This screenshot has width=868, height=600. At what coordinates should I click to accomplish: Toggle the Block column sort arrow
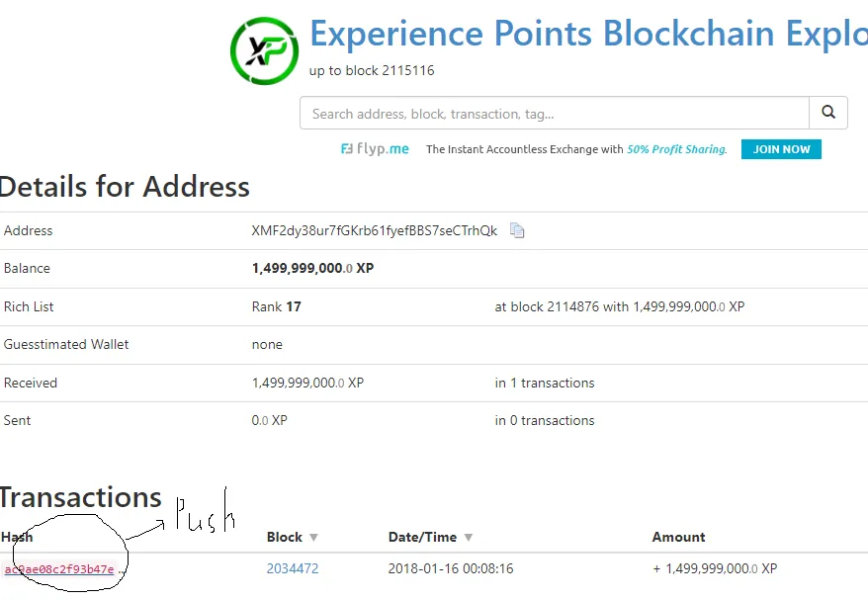coord(313,538)
